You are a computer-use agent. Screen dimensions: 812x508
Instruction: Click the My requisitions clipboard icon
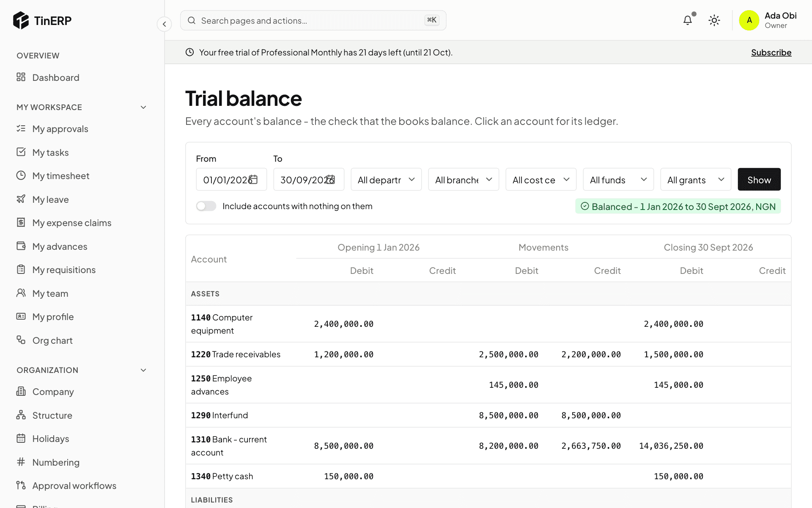[21, 269]
